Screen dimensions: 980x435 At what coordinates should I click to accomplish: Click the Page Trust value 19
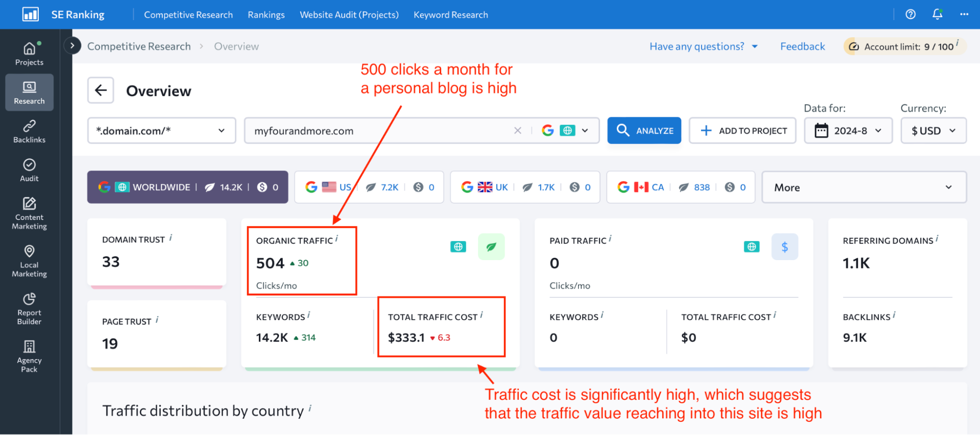click(110, 344)
